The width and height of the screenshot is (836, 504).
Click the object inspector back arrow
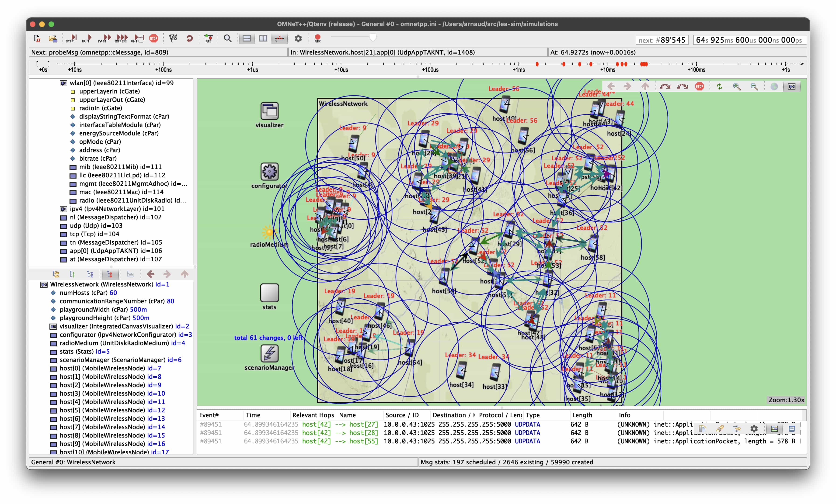[151, 274]
